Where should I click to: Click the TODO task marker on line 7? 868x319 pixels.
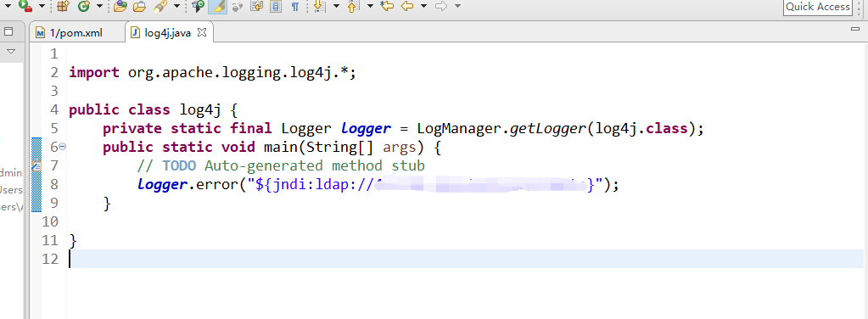click(x=36, y=165)
